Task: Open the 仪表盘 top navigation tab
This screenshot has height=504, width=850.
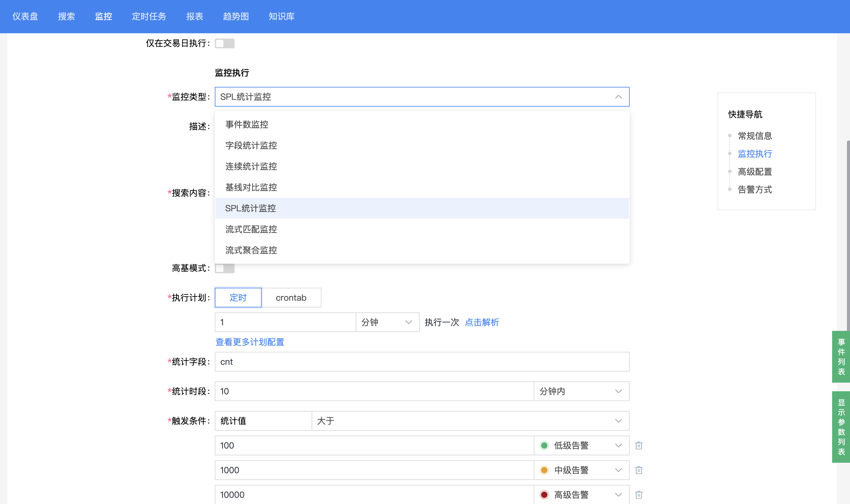Action: click(25, 16)
